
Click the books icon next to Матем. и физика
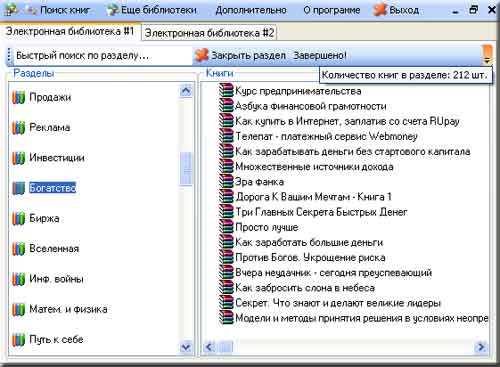19,309
